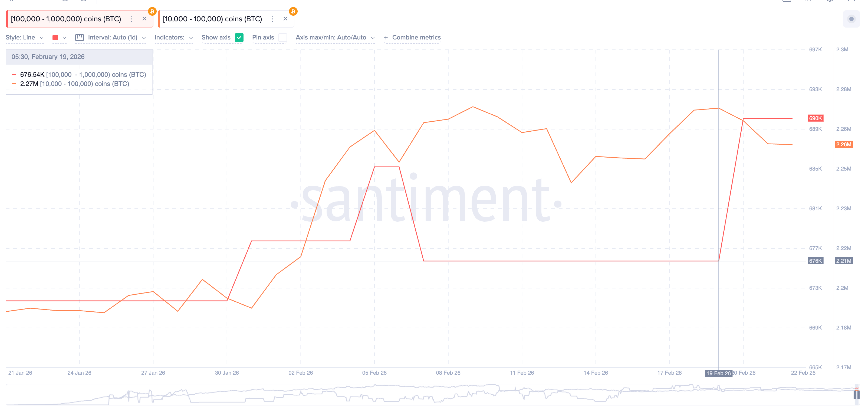Viewport: 868px width, 406px height.
Task: Open the three-dot menu on the [10,000 - 100,000) metric
Action: [x=272, y=19]
